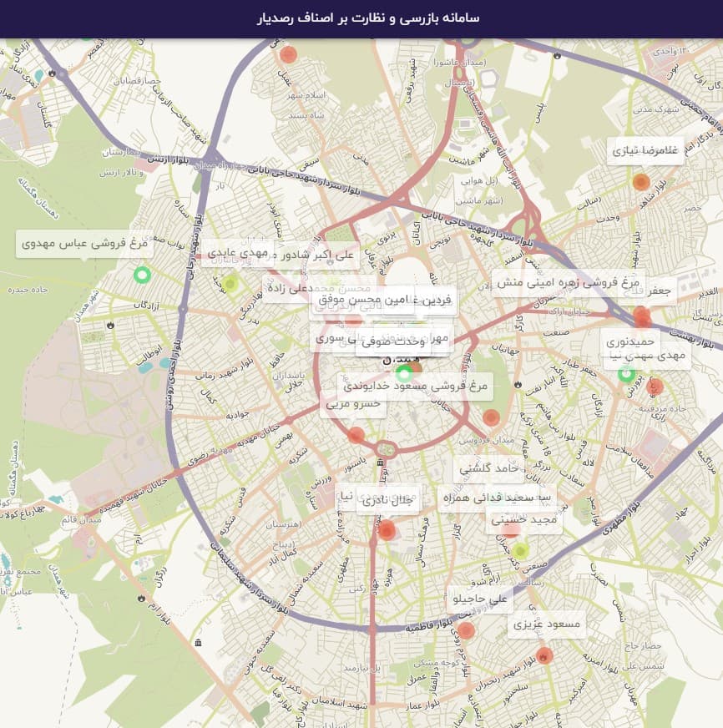Select the green ring marker at map center
The height and width of the screenshot is (728, 723).
coord(404,373)
